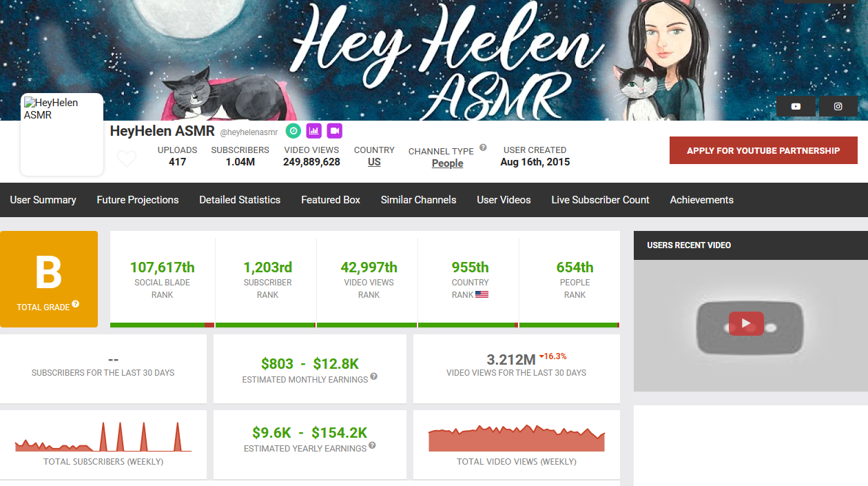Click the 955th country rank value
The width and height of the screenshot is (868, 486).
pos(471,267)
